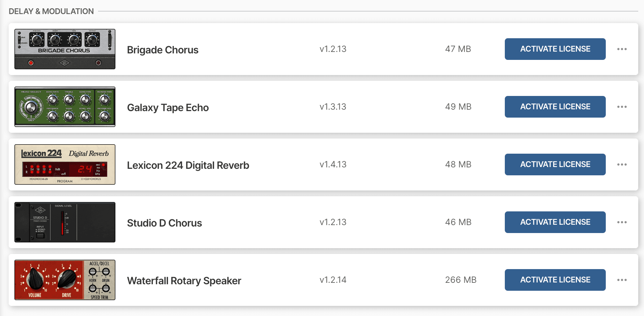
Task: Select the Brigade Chorus plugin name
Action: coord(163,50)
